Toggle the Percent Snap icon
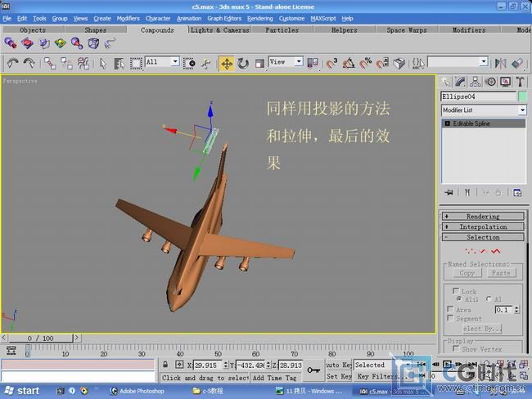 [365, 64]
